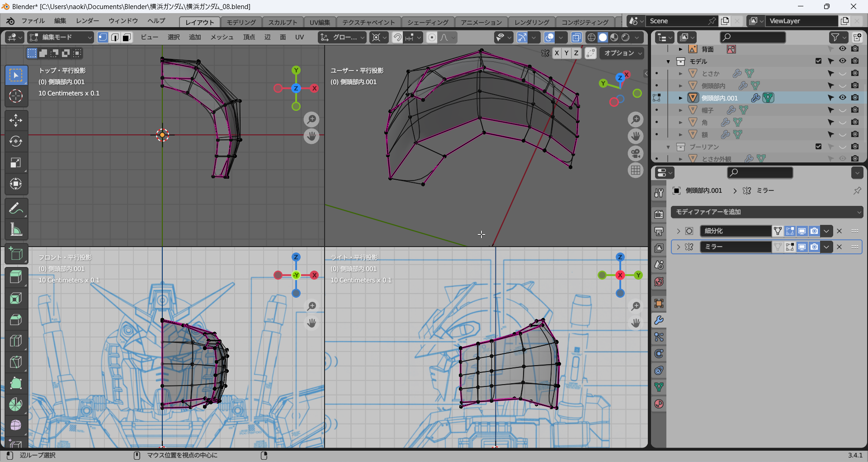Remove the ミラー modifier with X
The image size is (868, 462).
(839, 247)
